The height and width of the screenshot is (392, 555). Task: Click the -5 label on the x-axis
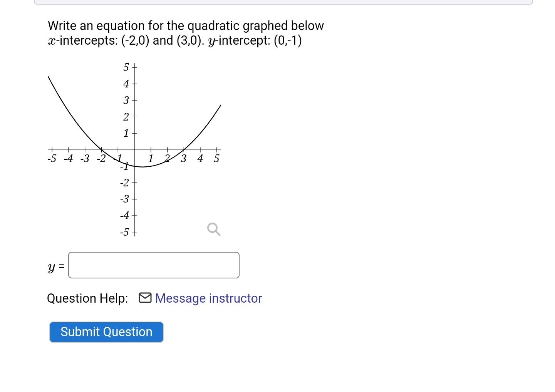coord(51,158)
